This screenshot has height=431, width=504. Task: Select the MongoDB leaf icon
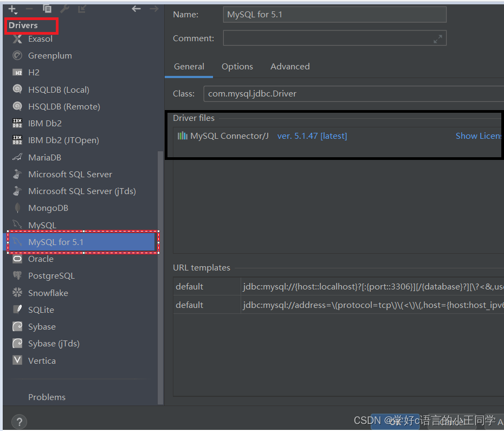[x=17, y=208]
